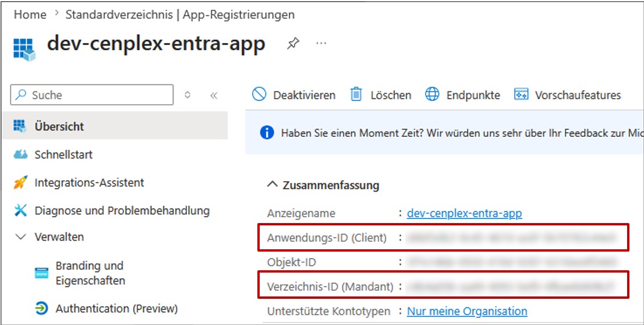Click the Home breadcrumb link

point(30,15)
